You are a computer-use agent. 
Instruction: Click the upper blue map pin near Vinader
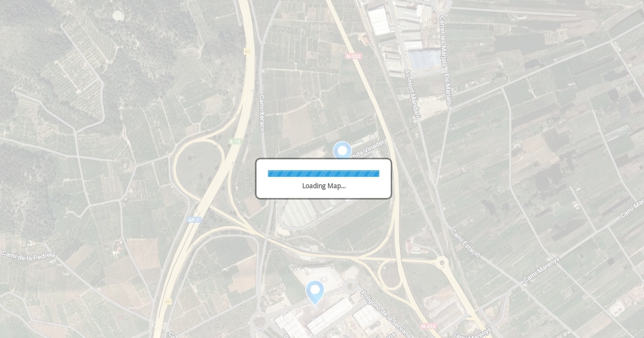tap(342, 151)
